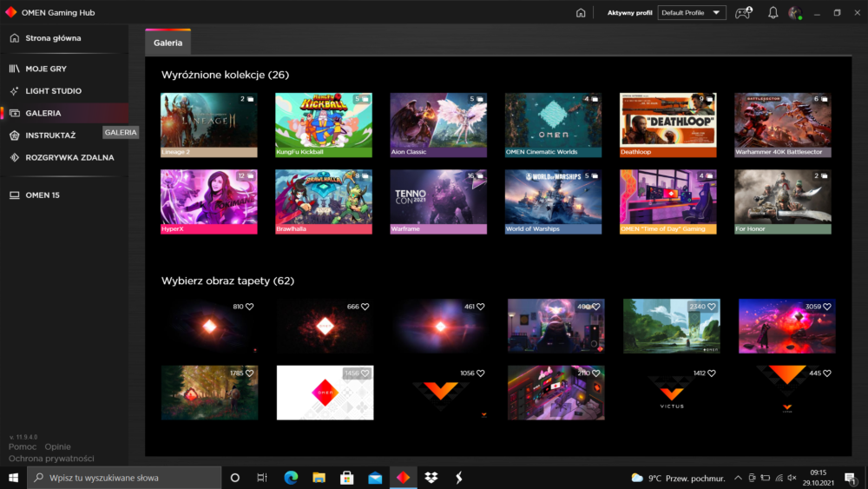Open Lineage 2 collection
Image resolution: width=868 pixels, height=489 pixels.
[x=208, y=125]
